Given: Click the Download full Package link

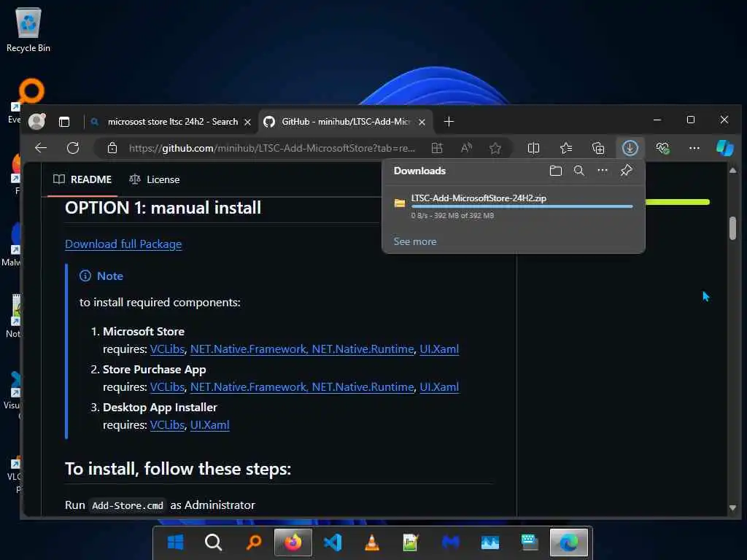Looking at the screenshot, I should click(x=123, y=244).
